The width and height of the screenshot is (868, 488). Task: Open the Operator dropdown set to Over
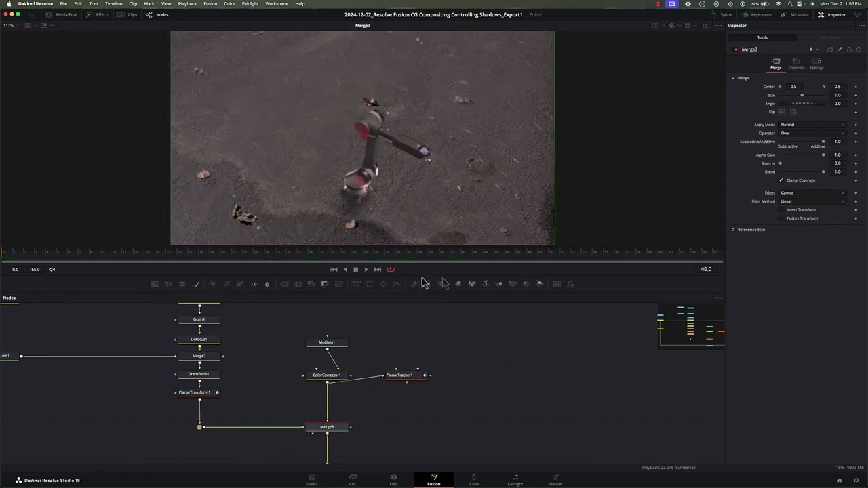[x=812, y=133]
